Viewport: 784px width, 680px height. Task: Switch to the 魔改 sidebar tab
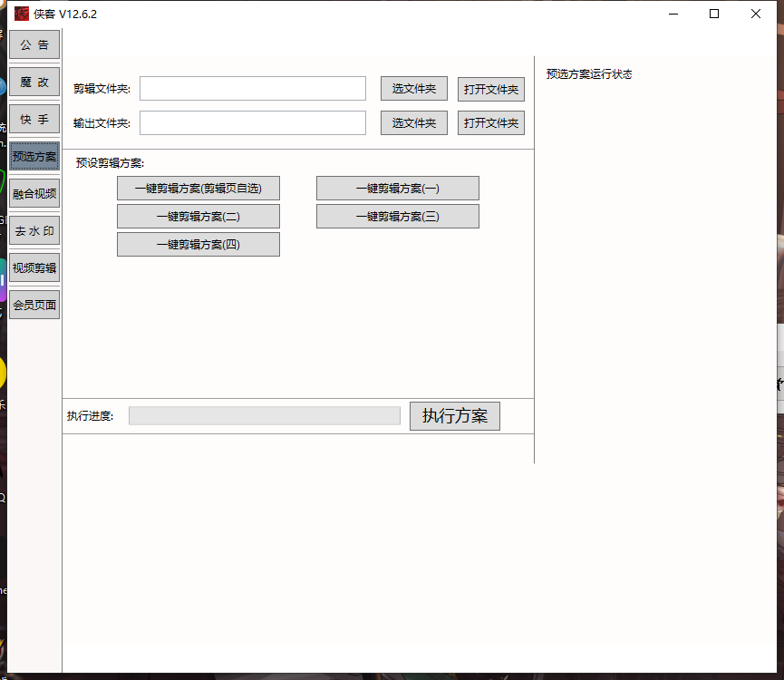pos(34,82)
